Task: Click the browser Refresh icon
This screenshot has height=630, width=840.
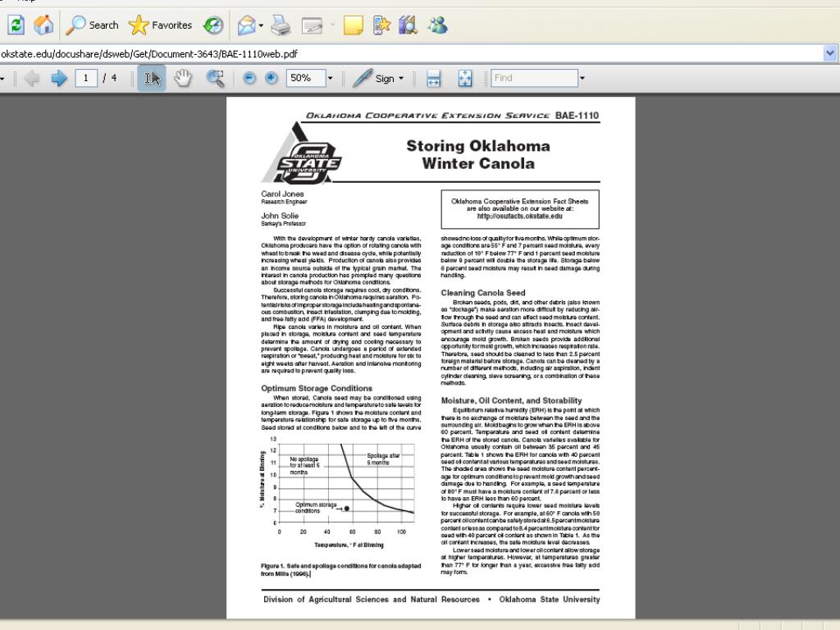Action: click(x=16, y=25)
